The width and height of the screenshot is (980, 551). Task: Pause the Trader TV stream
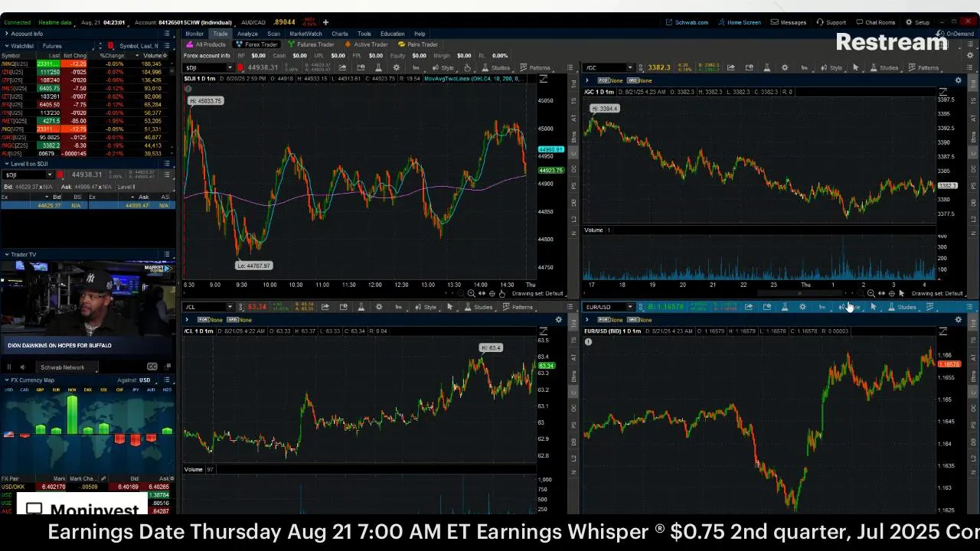pyautogui.click(x=9, y=367)
